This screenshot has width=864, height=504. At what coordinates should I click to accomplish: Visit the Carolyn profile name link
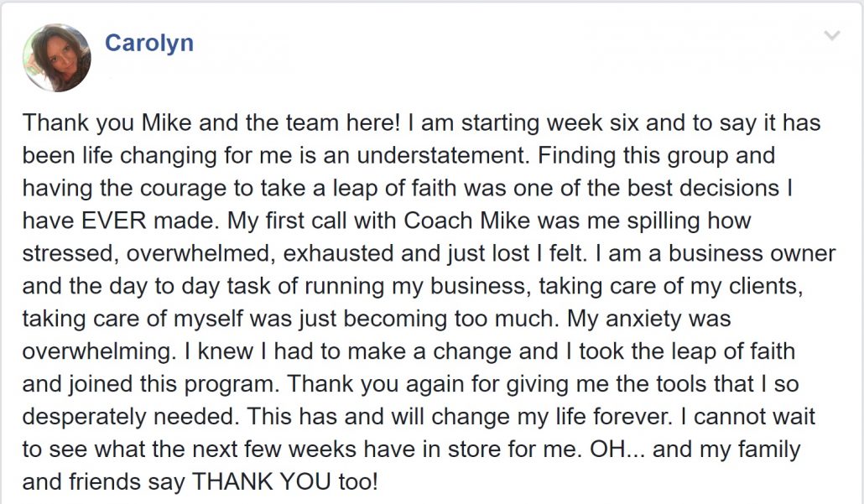tap(149, 43)
